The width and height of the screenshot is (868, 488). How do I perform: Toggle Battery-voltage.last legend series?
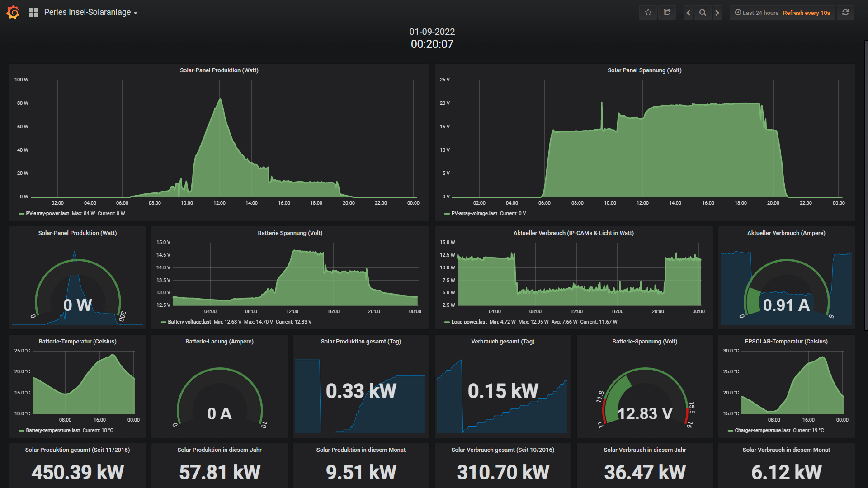click(189, 322)
